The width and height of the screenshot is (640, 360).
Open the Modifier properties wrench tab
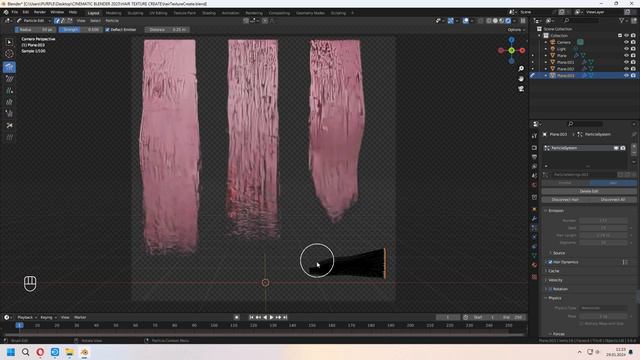click(x=534, y=219)
